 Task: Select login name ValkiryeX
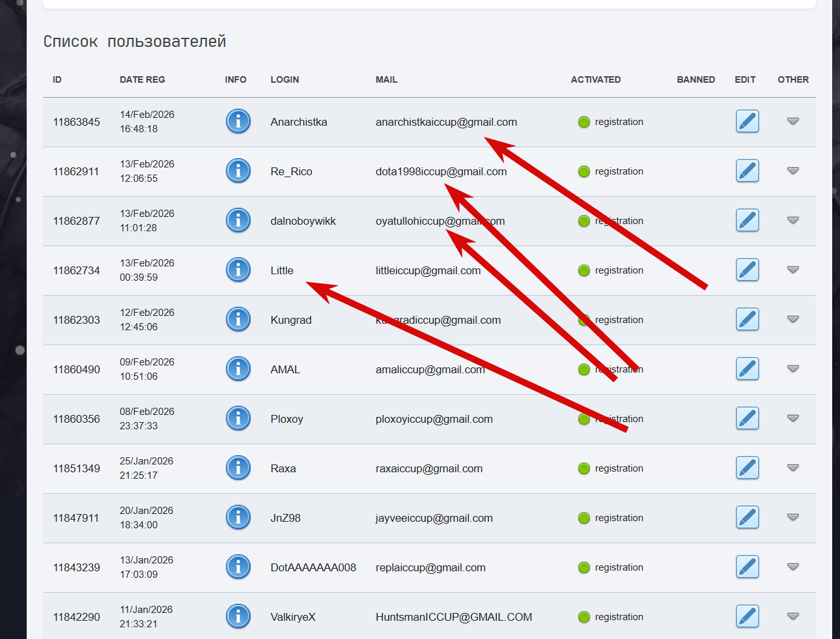pyautogui.click(x=293, y=617)
